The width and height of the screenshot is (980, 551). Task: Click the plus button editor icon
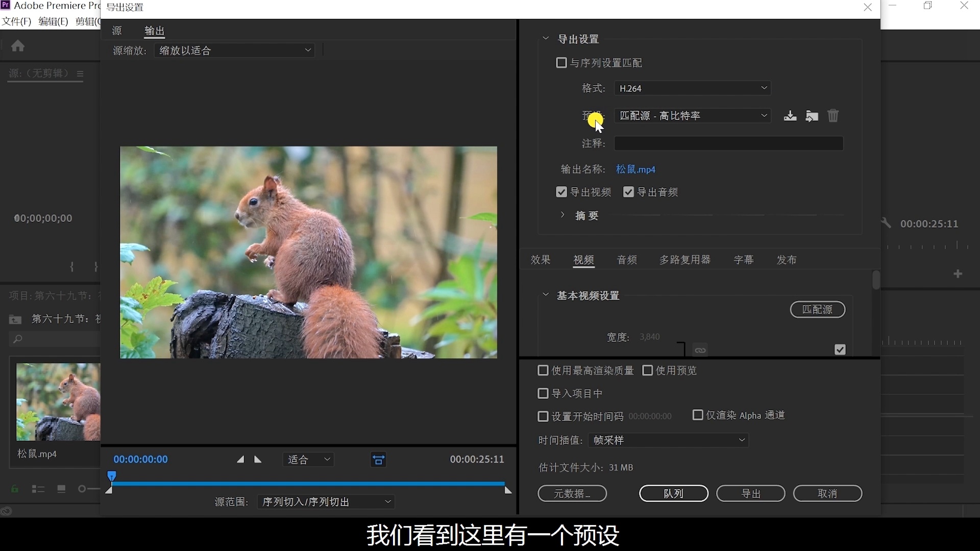[x=958, y=274]
